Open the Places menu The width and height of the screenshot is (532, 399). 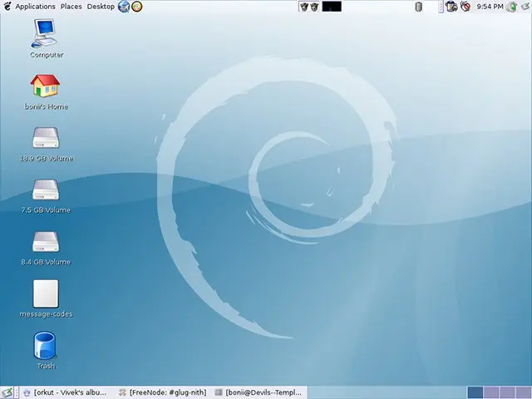pos(71,7)
